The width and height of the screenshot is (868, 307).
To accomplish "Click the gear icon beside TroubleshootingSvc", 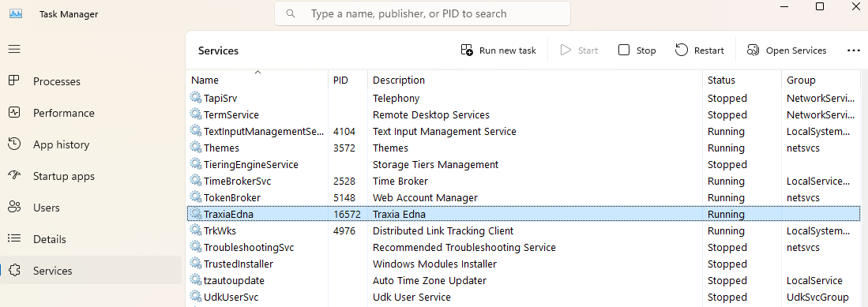I will point(195,247).
